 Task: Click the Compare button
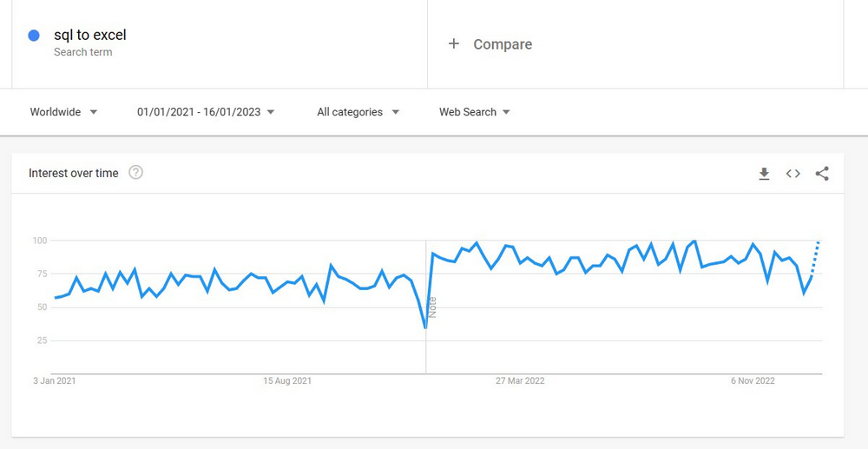click(x=503, y=44)
